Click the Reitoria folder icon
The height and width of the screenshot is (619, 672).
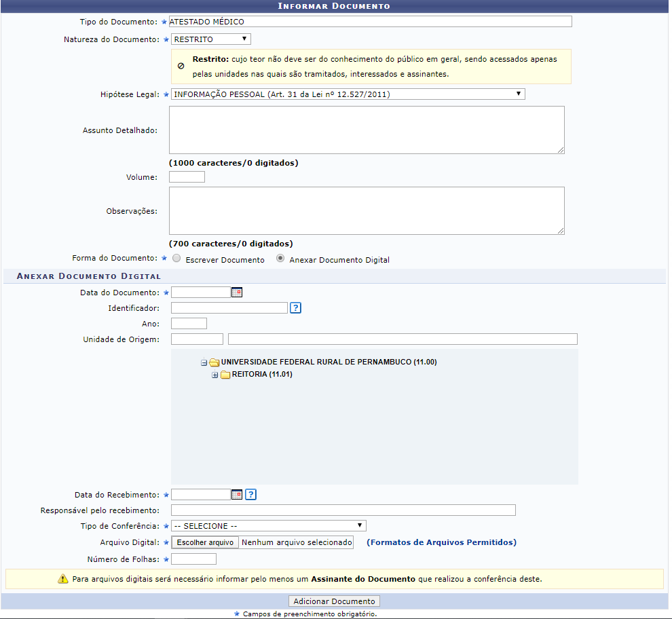tap(225, 375)
